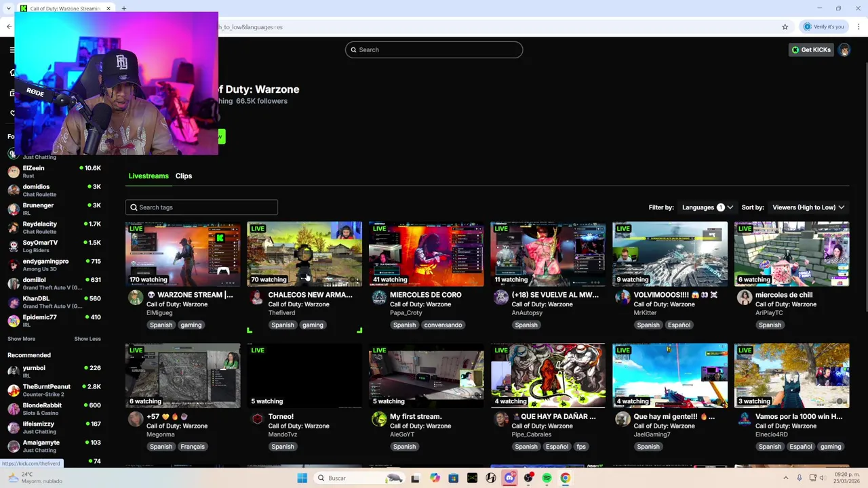Viewport: 868px width, 488px height.
Task: Click the fps tag on Pipe_Cabrales' stream
Action: 581,447
